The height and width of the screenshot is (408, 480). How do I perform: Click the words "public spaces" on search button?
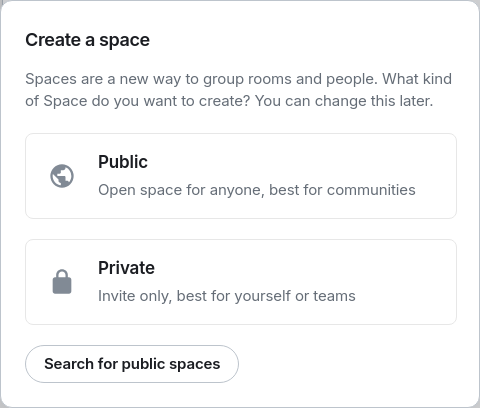pyautogui.click(x=171, y=364)
